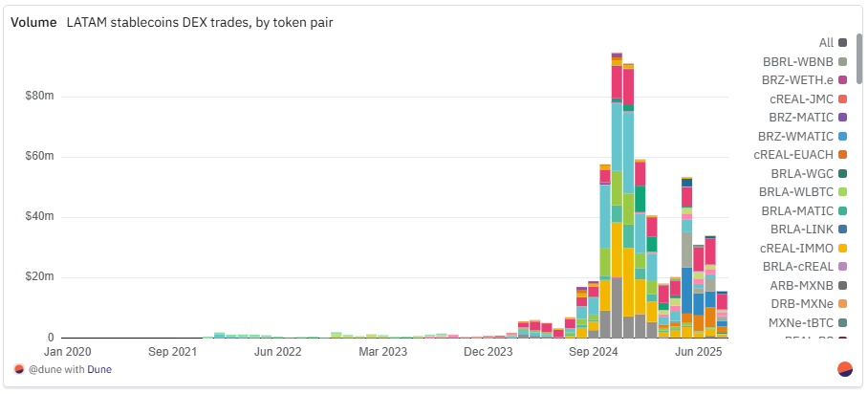Toggle the All series legend entry
The image size is (868, 394).
click(x=825, y=42)
